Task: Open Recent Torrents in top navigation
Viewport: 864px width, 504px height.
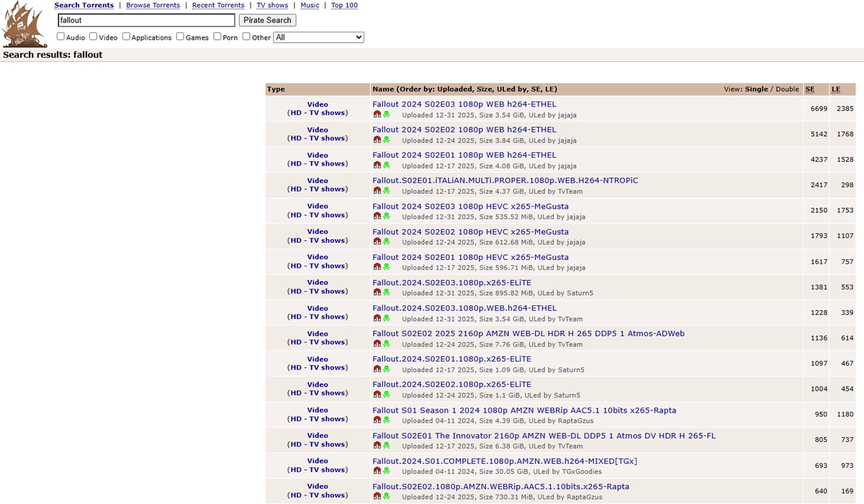Action: [218, 5]
